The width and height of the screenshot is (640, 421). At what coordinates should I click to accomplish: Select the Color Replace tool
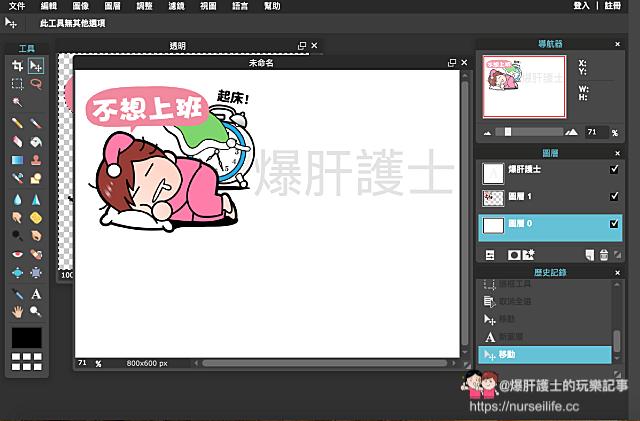click(x=18, y=178)
